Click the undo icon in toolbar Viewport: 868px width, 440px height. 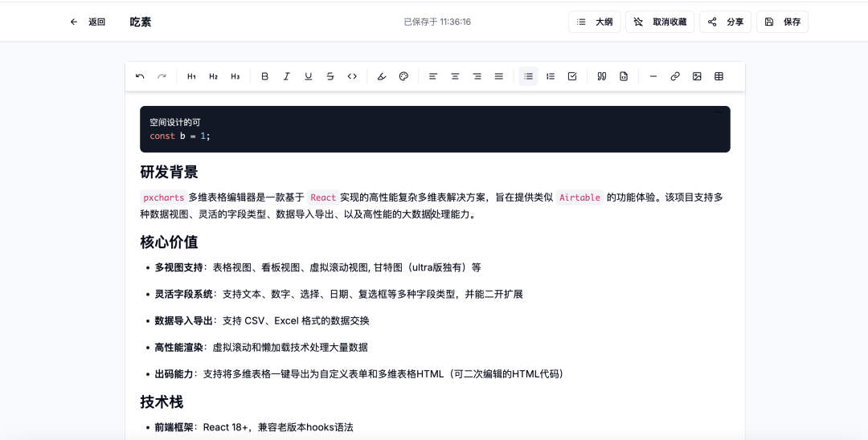(140, 76)
